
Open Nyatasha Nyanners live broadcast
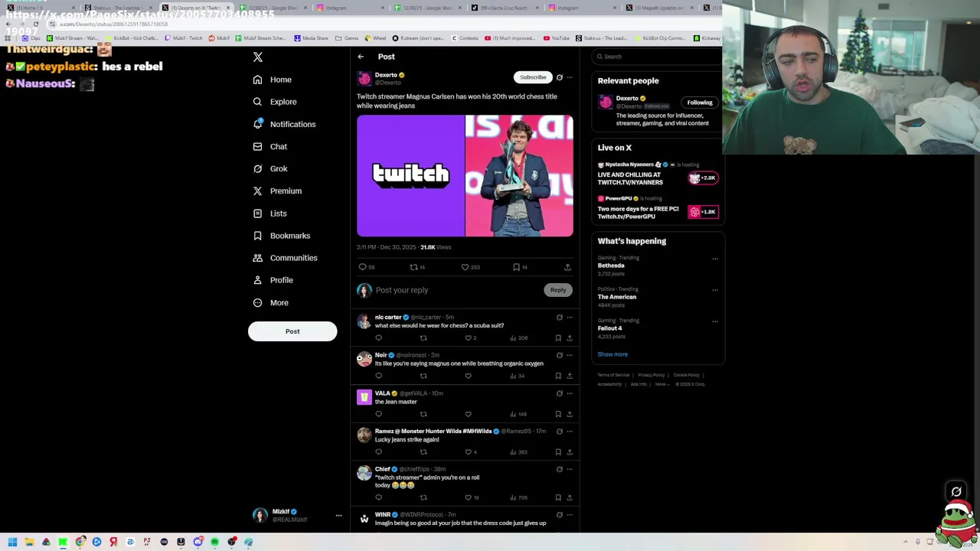[x=658, y=174]
